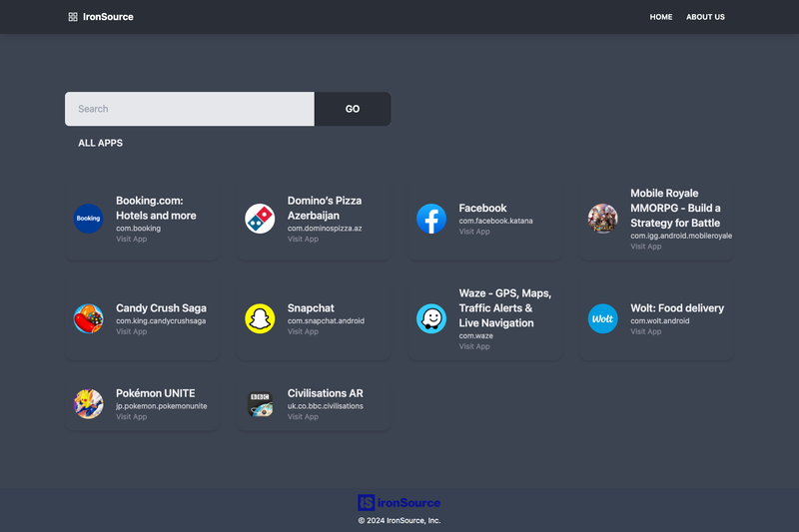Click the IronSource grid logo icon
The width and height of the screenshot is (799, 532).
pos(73,17)
